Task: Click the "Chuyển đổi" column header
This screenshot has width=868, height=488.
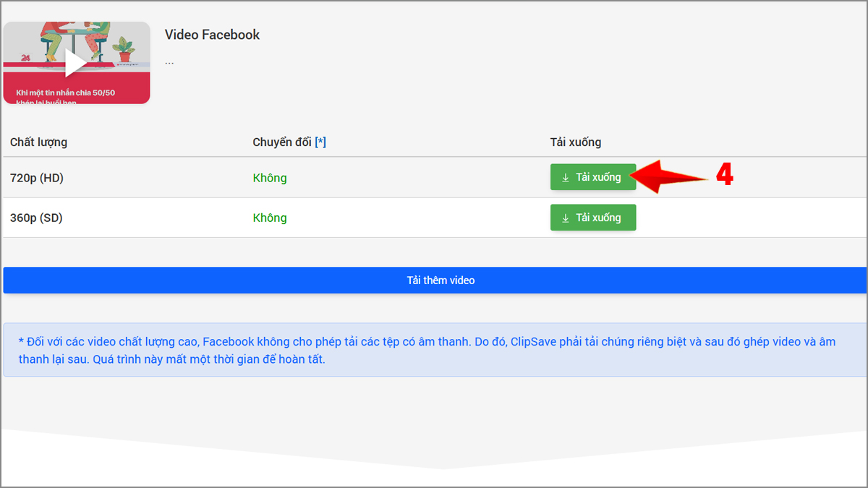Action: coord(282,142)
